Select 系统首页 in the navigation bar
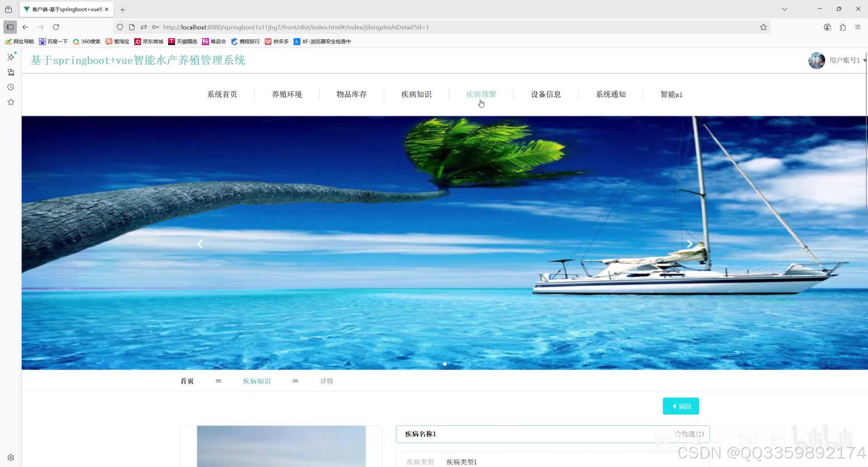This screenshot has height=467, width=868. coord(222,94)
